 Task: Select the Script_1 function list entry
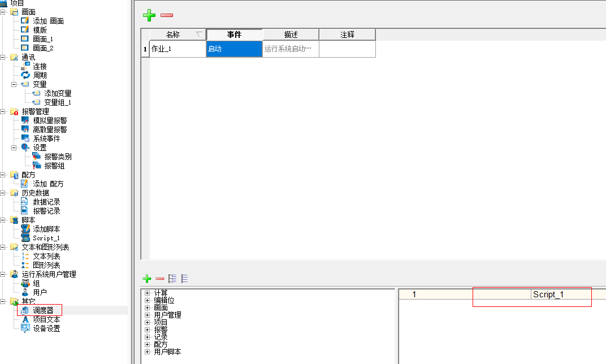548,294
